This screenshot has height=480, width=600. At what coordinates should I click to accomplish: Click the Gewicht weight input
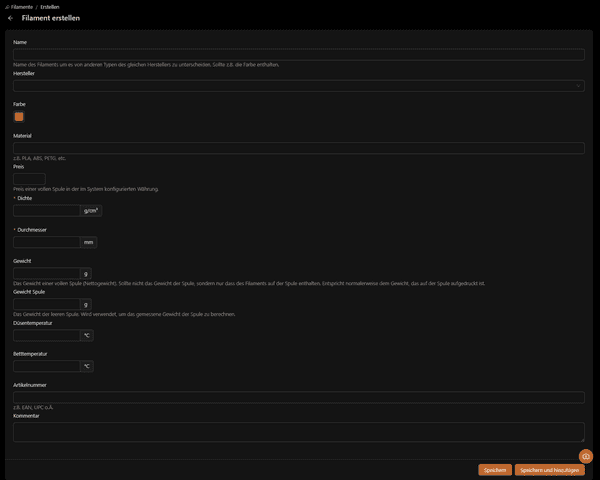point(46,273)
